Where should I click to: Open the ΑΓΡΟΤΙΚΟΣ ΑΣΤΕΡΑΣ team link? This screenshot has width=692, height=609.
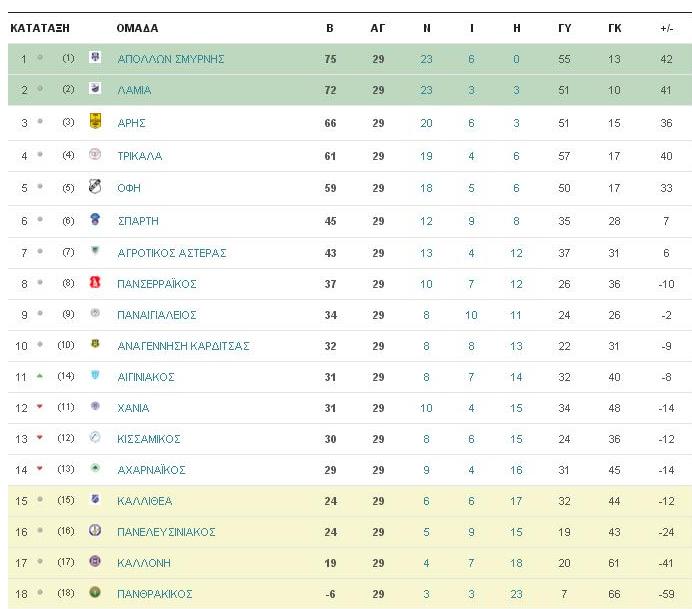point(172,253)
